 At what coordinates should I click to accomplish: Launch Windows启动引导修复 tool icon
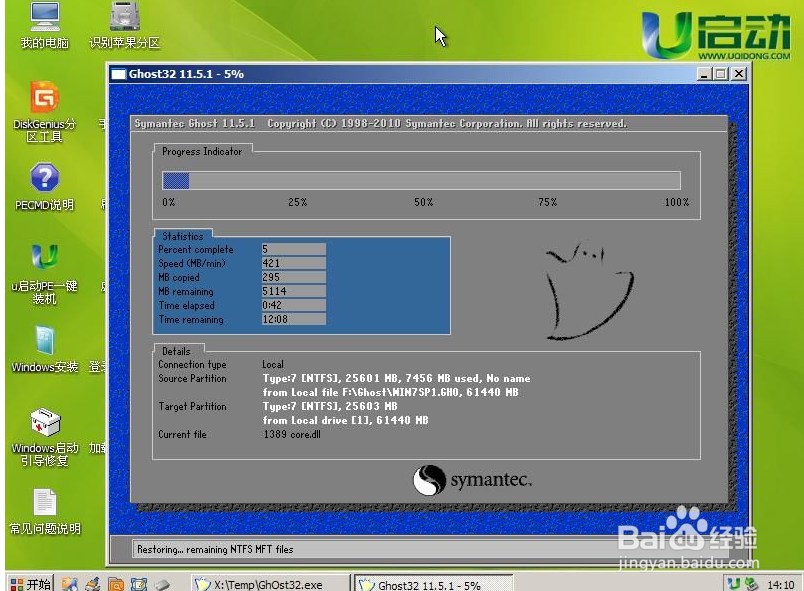click(45, 437)
